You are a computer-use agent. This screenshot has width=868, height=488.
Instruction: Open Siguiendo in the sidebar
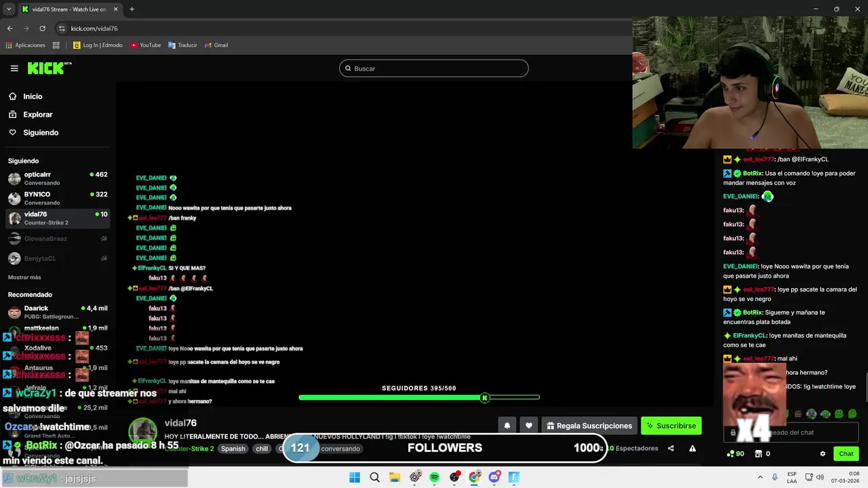coord(40,133)
